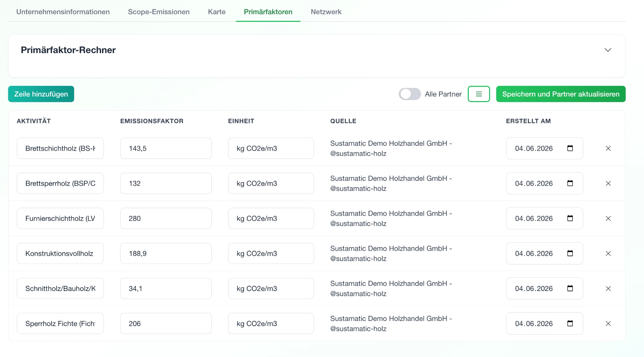Click date text in Sperrholz Fichte row
Screen dimensions: 644x357
534,324
